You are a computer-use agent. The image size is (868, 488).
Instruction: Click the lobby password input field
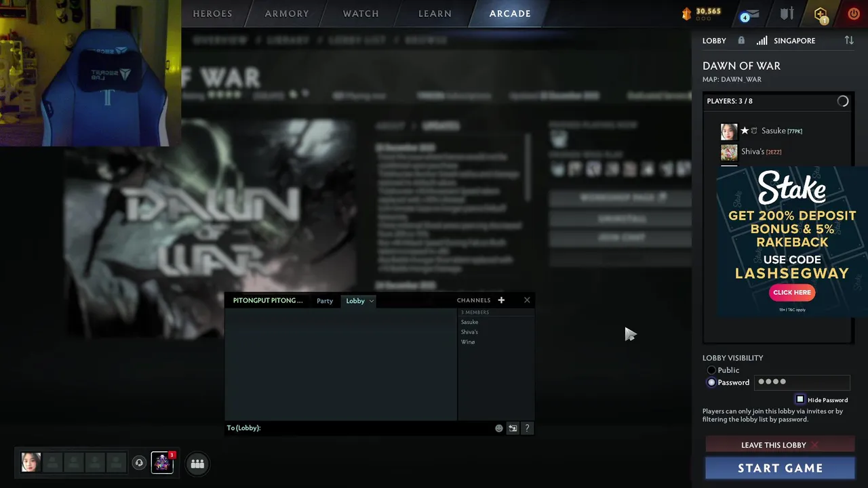coord(802,382)
